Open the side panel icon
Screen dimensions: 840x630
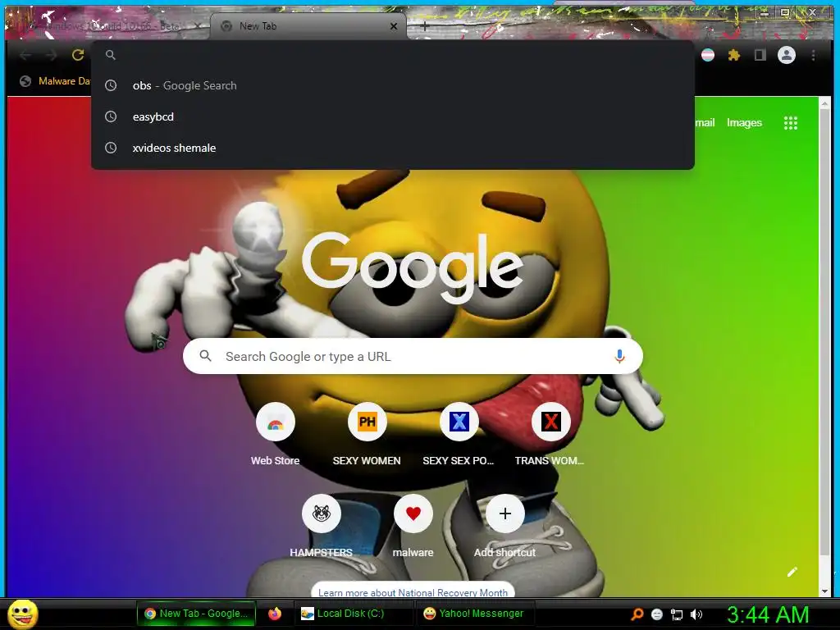[760, 55]
